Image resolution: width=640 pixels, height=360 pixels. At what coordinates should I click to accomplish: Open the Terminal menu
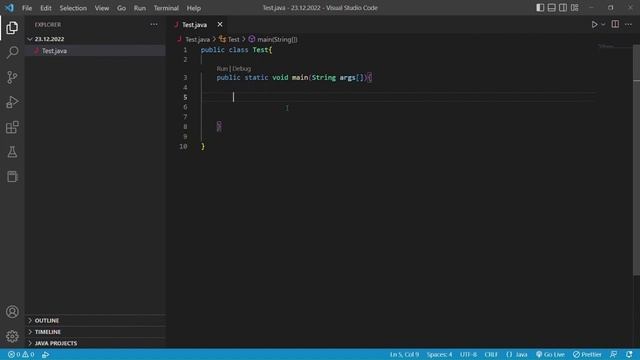[166, 8]
